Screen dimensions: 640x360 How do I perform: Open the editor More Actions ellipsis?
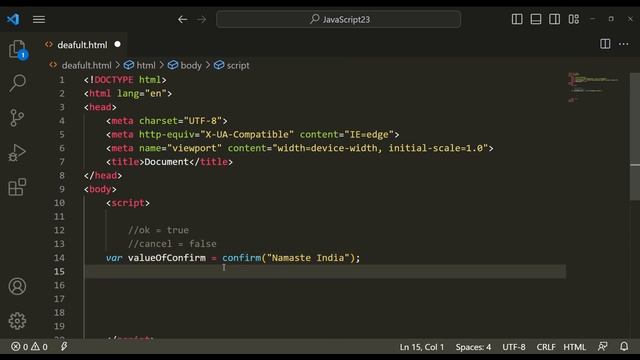(x=624, y=44)
